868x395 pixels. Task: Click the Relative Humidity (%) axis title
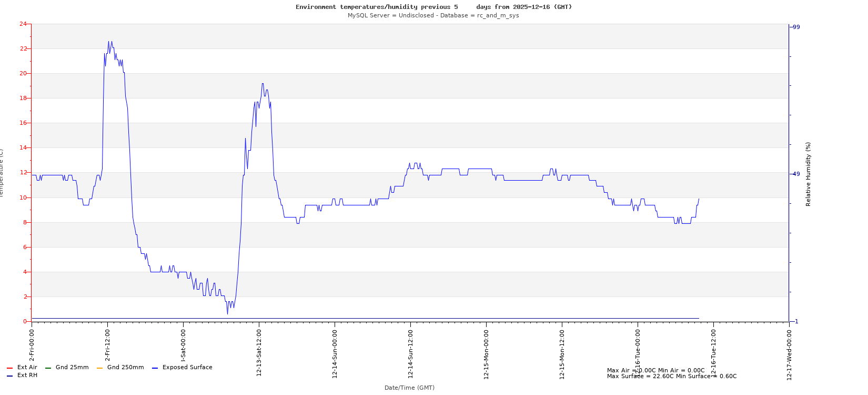click(809, 174)
